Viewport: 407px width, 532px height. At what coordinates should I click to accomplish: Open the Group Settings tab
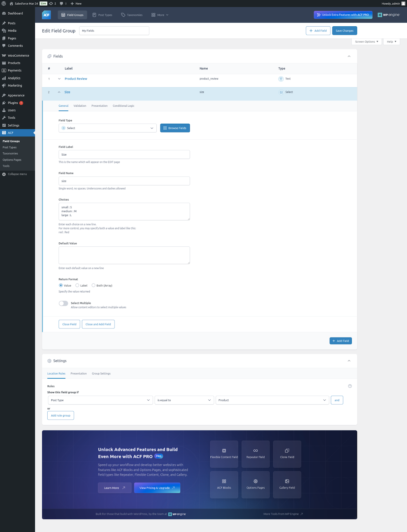click(101, 373)
